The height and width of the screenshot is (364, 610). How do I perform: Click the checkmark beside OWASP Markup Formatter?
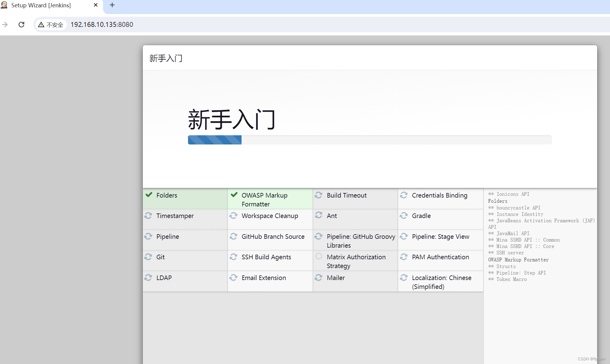tap(234, 195)
